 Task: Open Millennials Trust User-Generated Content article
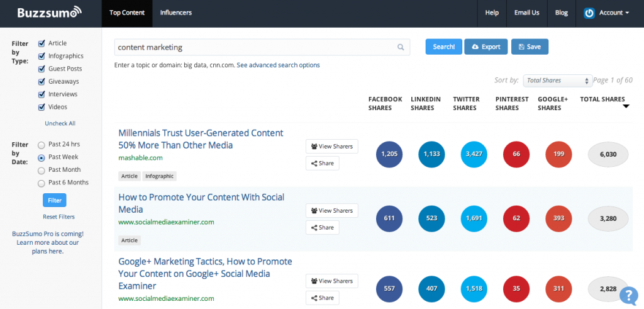pos(201,139)
